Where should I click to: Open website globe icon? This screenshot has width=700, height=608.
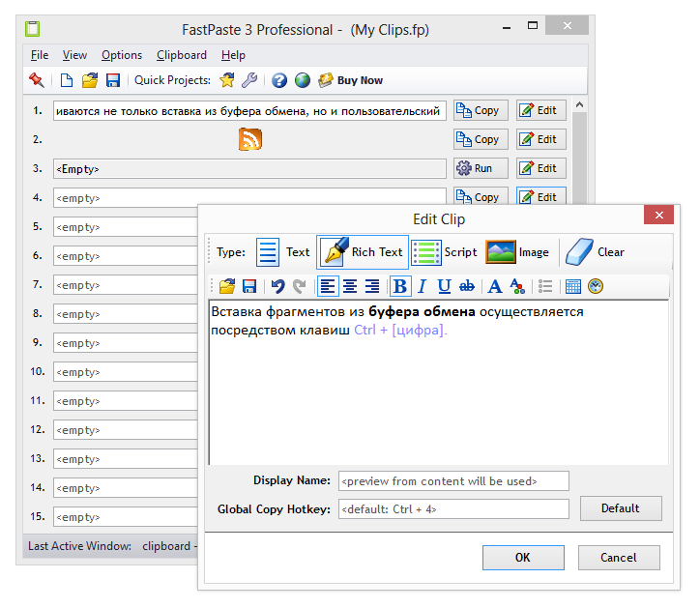pyautogui.click(x=303, y=80)
